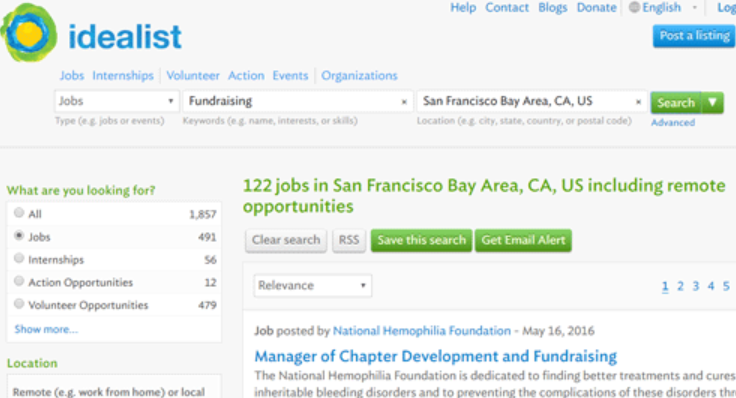Click the Post a listing button

(694, 36)
